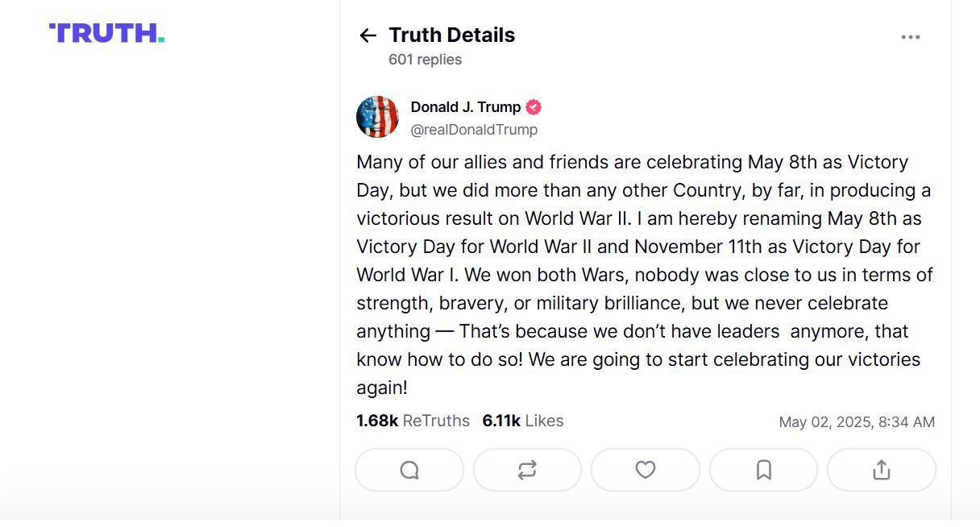
Task: Bookmark this Truth post
Action: click(x=763, y=470)
